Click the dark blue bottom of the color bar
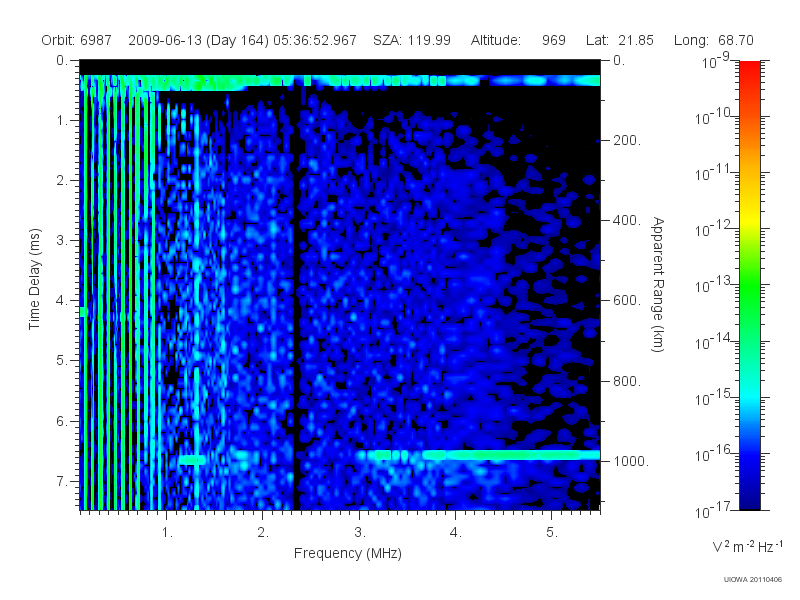Image resolution: width=800 pixels, height=600 pixels. click(x=749, y=497)
